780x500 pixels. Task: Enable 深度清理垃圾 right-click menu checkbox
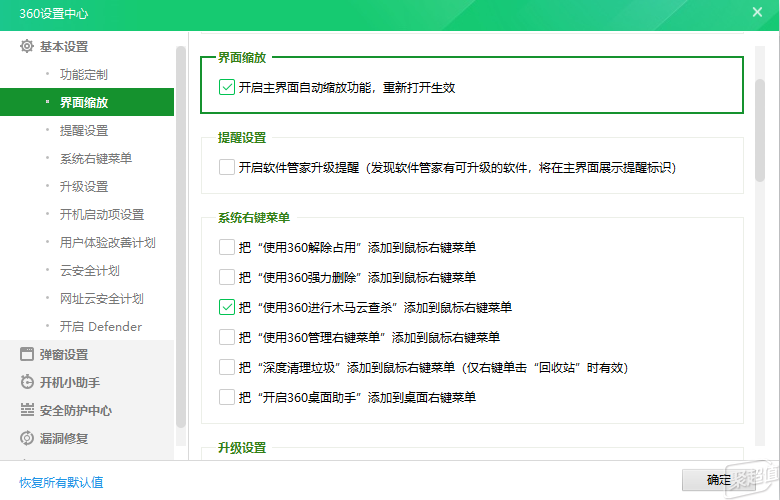coord(227,368)
